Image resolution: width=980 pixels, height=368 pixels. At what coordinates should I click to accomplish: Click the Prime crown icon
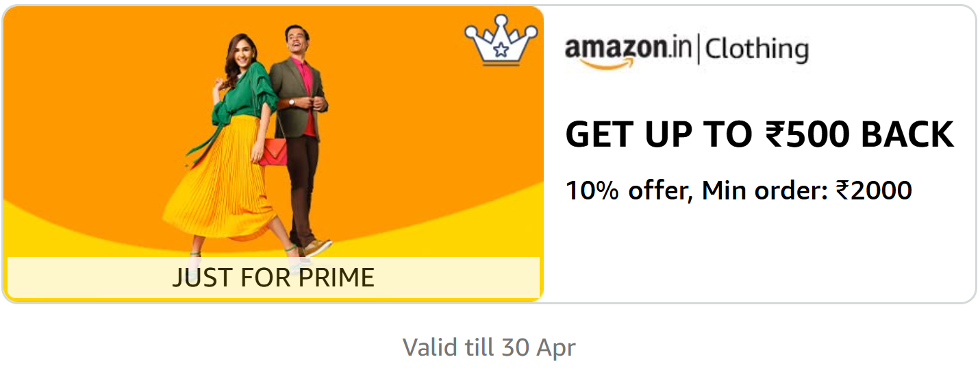pyautogui.click(x=499, y=40)
